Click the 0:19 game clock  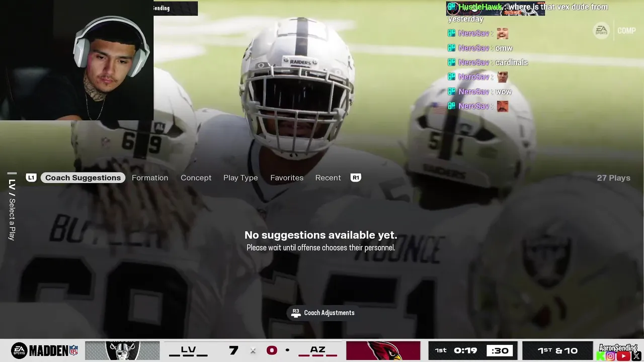pos(465,350)
